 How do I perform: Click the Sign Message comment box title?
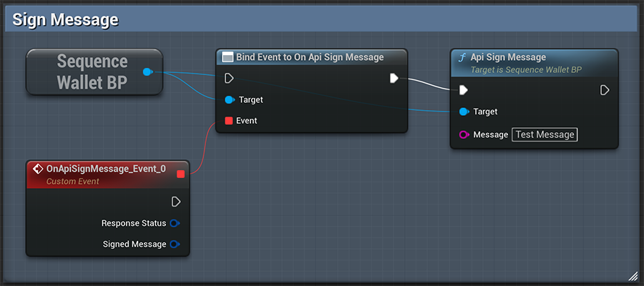(x=65, y=19)
